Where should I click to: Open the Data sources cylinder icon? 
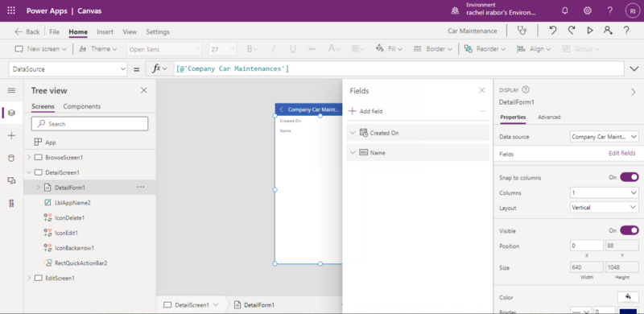coord(11,159)
